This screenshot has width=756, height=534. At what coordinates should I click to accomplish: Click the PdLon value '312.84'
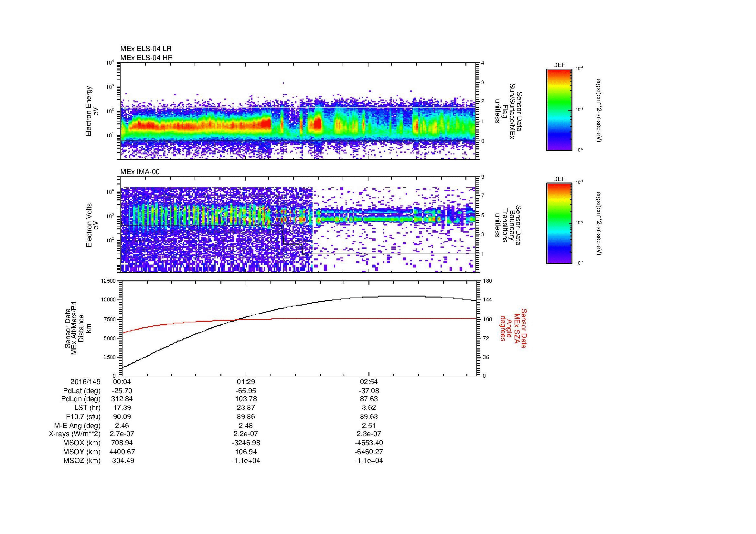[122, 399]
